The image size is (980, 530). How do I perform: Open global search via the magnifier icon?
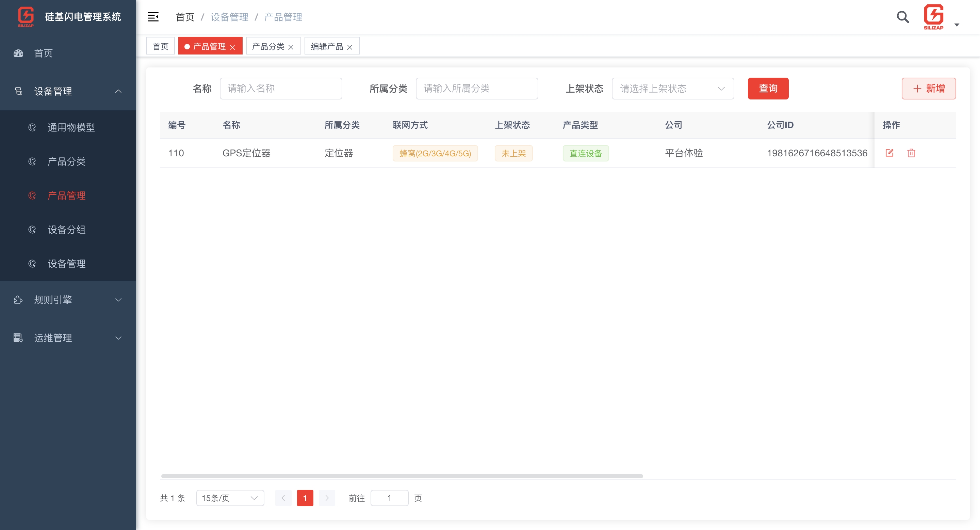pyautogui.click(x=902, y=17)
